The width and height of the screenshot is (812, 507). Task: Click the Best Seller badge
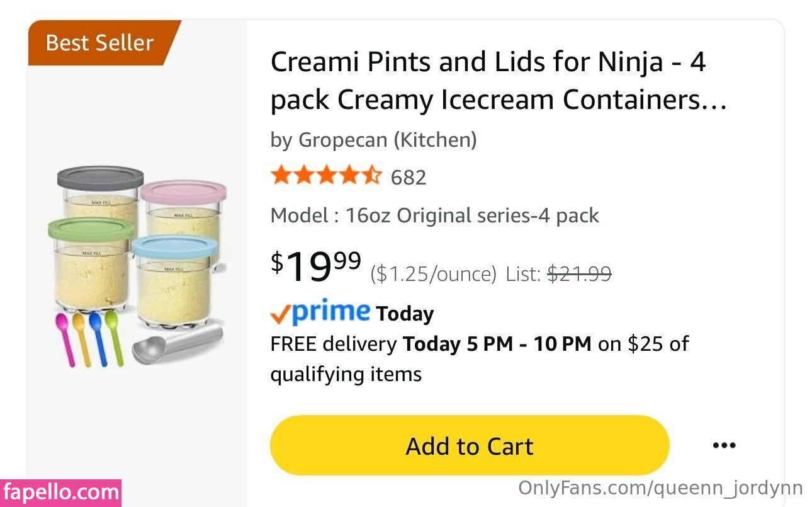pyautogui.click(x=99, y=43)
